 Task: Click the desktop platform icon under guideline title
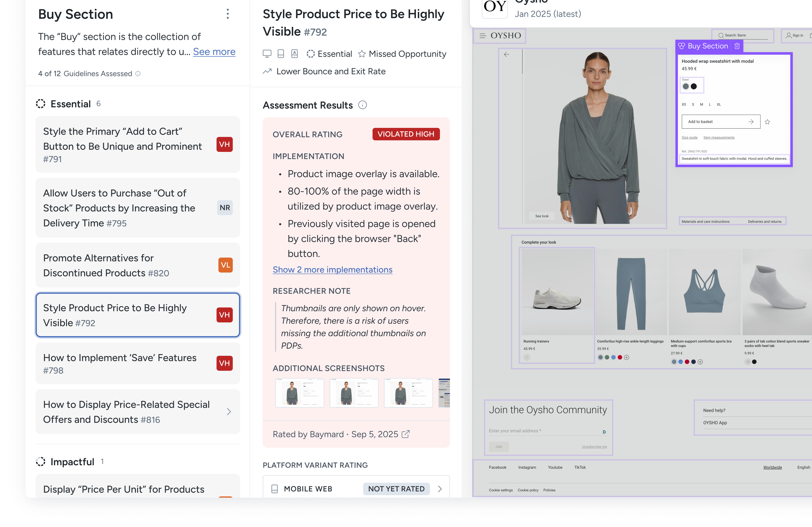[x=267, y=54]
